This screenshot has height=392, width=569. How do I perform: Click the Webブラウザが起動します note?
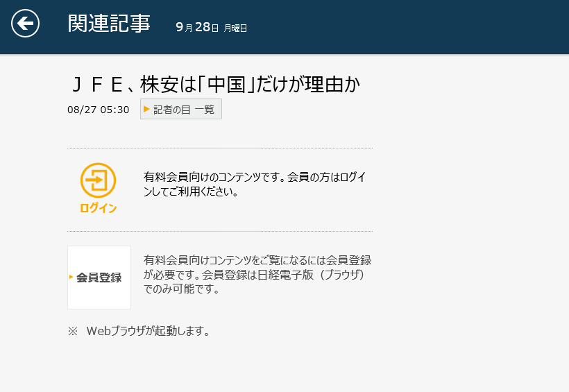tap(148, 331)
